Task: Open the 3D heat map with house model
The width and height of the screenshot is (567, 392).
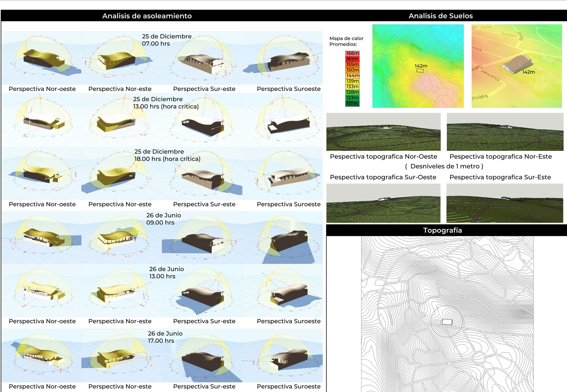Action: (516, 66)
